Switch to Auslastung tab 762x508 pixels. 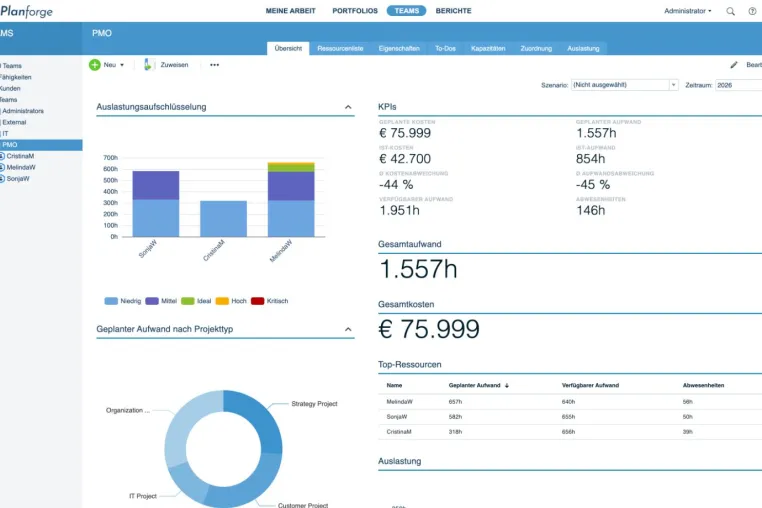[583, 48]
